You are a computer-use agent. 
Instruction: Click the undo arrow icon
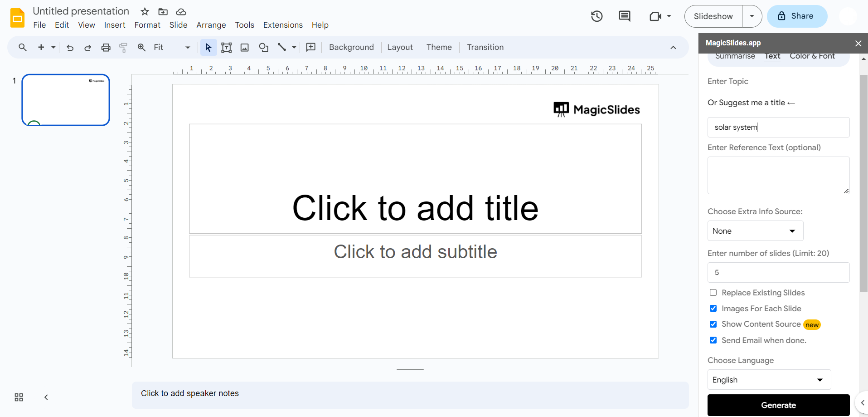70,47
